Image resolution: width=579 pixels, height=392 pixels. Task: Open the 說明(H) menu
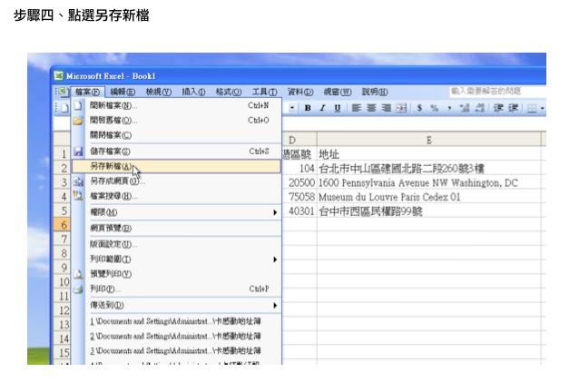[x=375, y=92]
